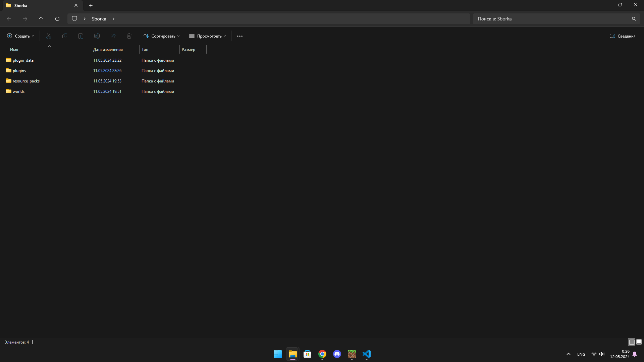Open the Просмотреть view options dropdown
This screenshot has width=644, height=362.
click(208, 36)
